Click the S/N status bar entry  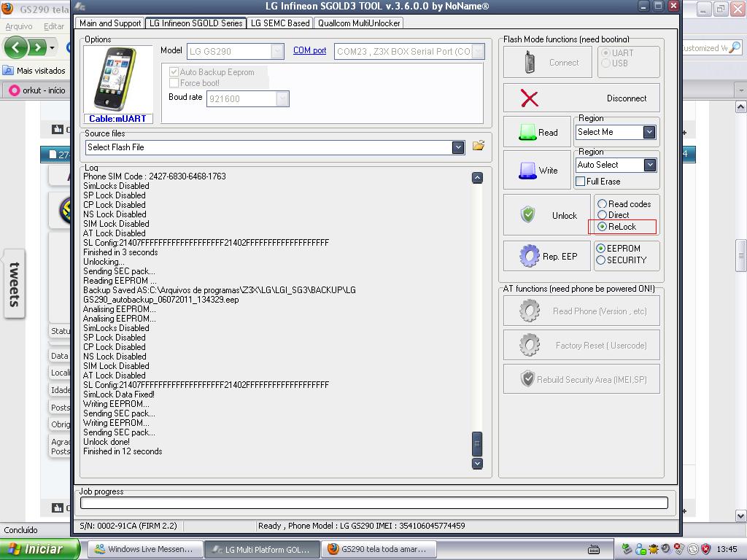pyautogui.click(x=128, y=526)
